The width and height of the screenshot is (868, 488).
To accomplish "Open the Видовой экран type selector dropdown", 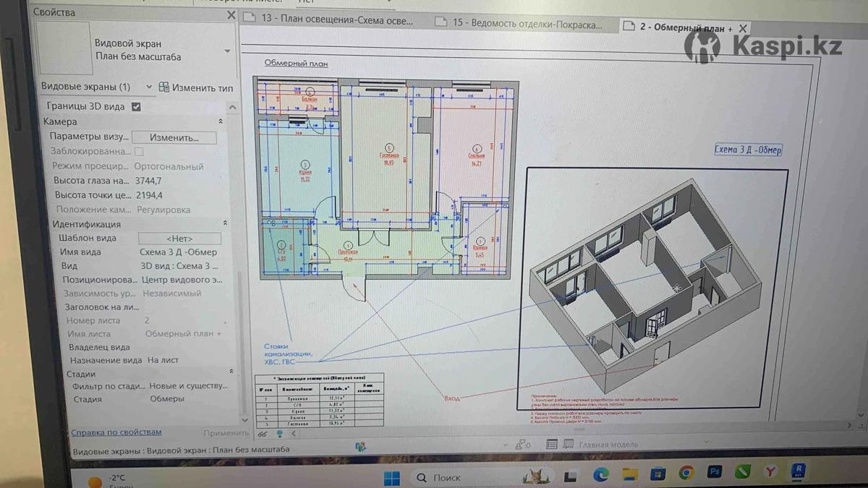I will point(227,51).
